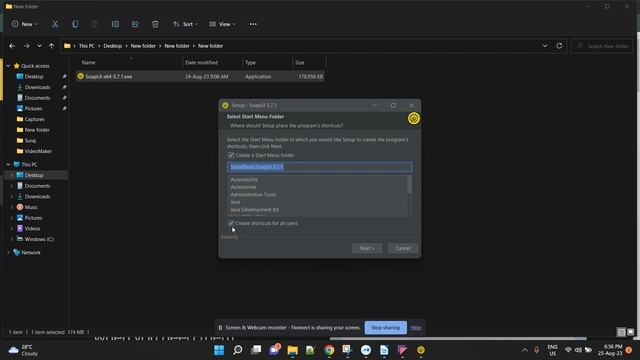Sort by Name column header
This screenshot has width=640, height=360.
89,62
